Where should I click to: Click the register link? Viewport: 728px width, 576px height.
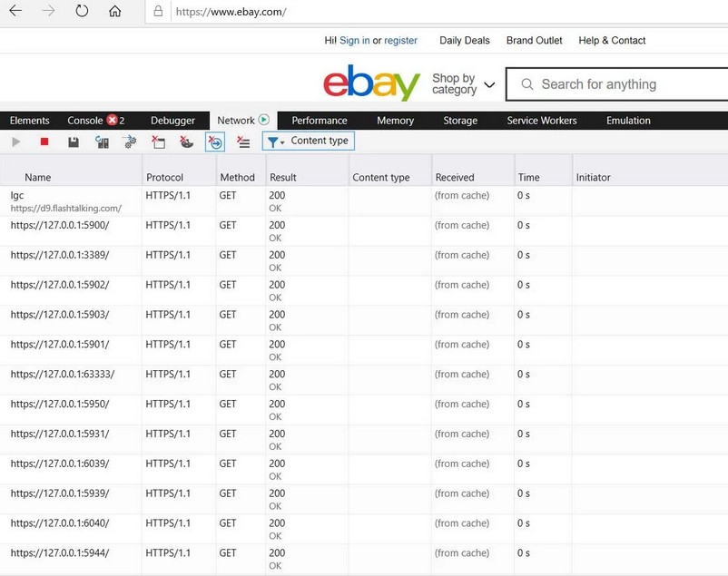tap(400, 41)
